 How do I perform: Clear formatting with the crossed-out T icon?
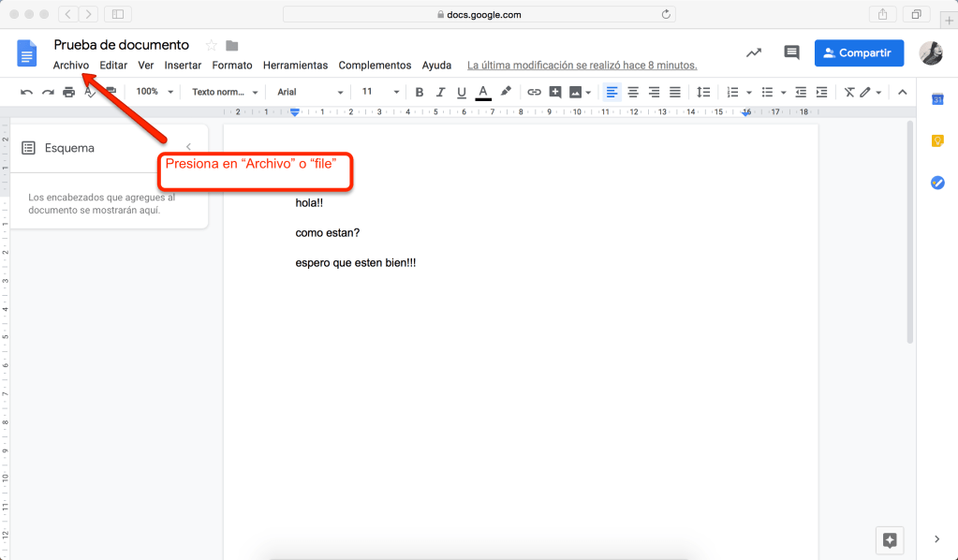[x=848, y=92]
